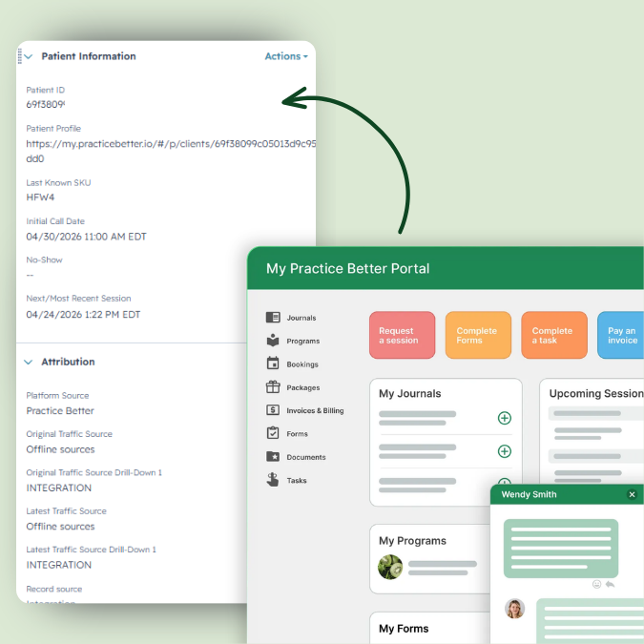Click the 04/24/2026 1:22 PM EDT value
This screenshot has width=644, height=644.
coord(83,314)
